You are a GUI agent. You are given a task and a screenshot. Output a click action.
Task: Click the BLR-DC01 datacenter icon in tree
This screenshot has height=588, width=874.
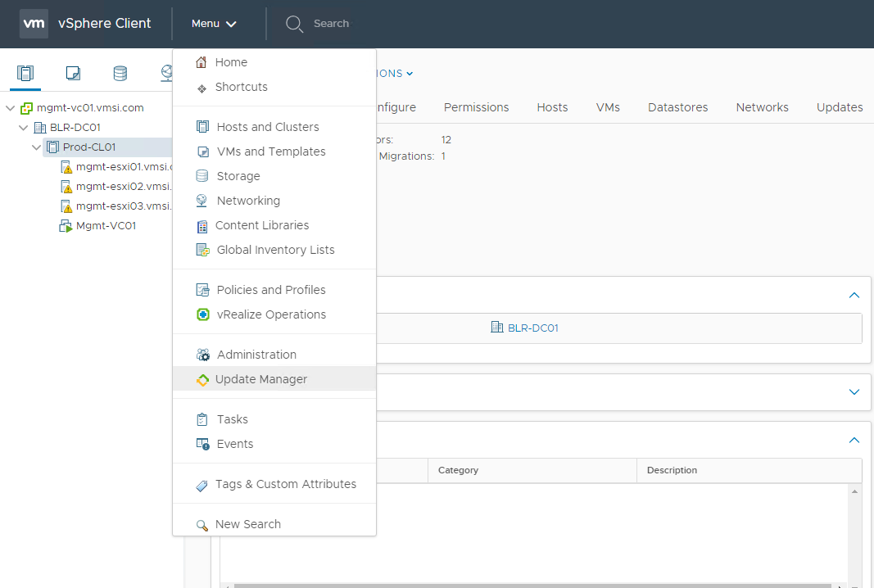[40, 128]
